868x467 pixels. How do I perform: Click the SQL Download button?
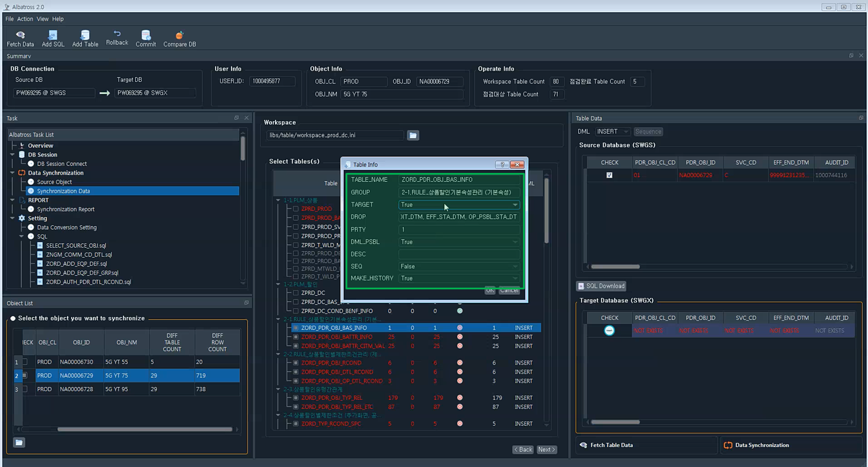click(601, 286)
